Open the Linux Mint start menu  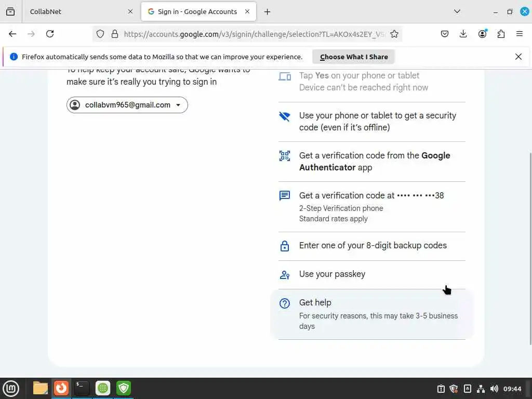click(11, 389)
